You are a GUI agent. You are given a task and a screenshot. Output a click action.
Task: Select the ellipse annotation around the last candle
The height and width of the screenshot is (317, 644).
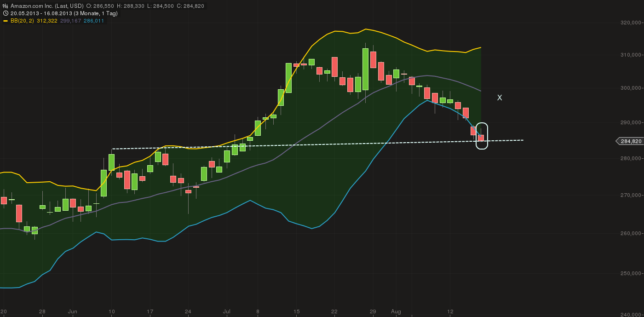tap(482, 136)
